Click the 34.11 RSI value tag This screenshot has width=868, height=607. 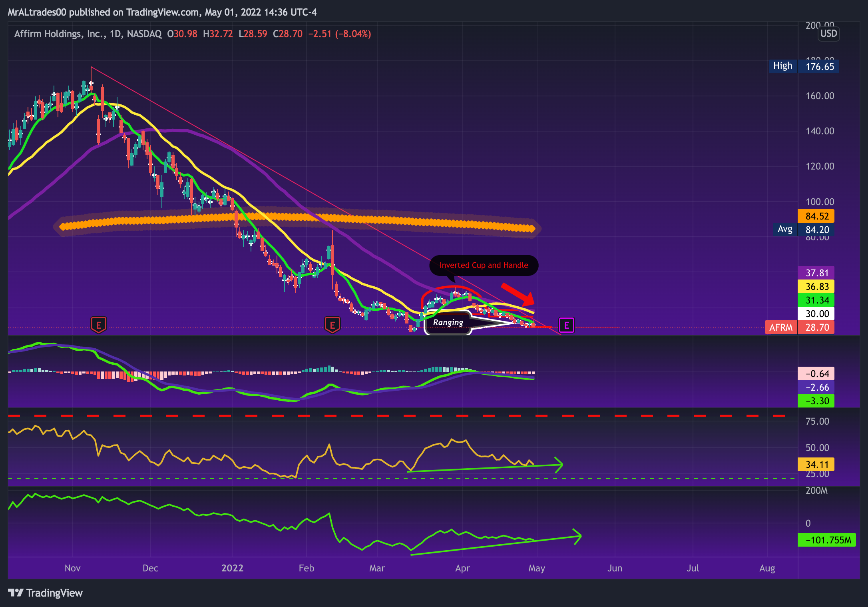pos(816,464)
